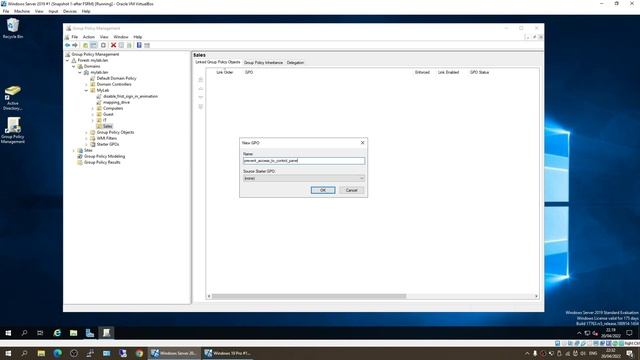Select disable_first_sign_in_animation GPO in tree
This screenshot has width=640, height=360.
130,96
